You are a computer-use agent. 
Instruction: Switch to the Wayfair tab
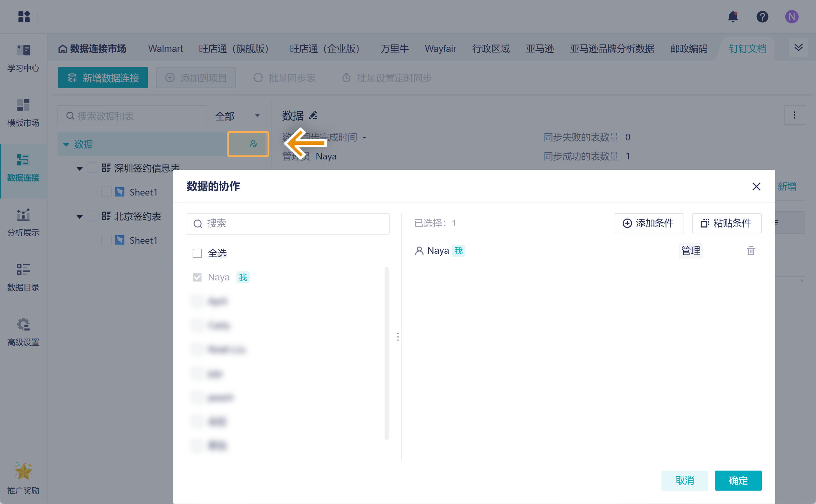[x=440, y=49]
